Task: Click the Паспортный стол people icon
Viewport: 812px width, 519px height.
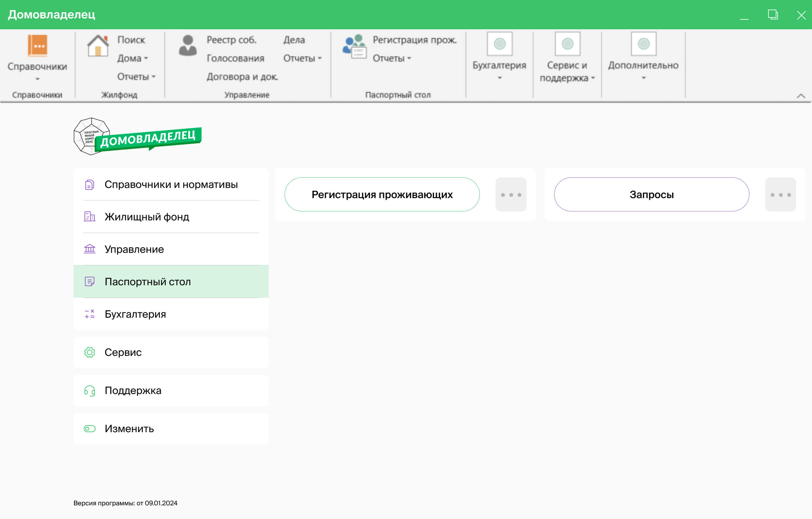Action: tap(354, 46)
